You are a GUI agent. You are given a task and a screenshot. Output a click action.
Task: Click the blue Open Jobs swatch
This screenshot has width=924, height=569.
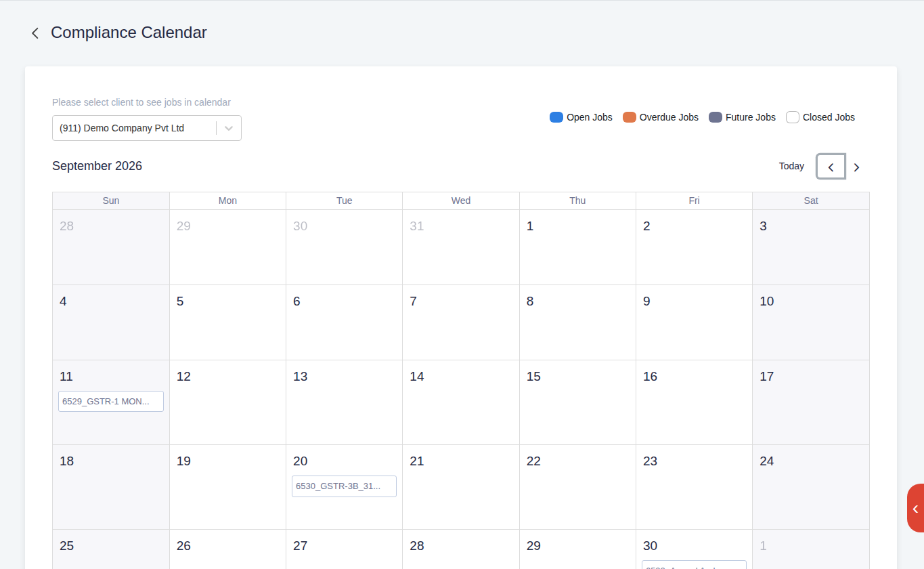coord(556,117)
